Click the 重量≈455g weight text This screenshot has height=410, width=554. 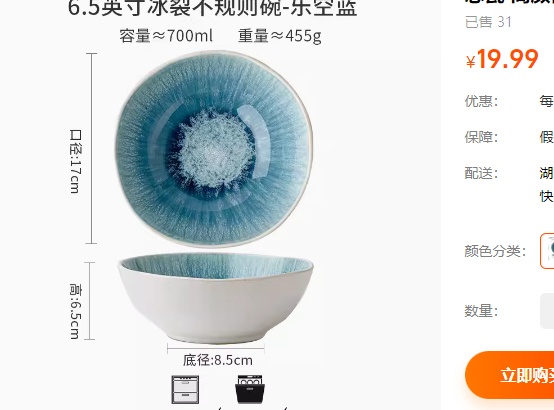pyautogui.click(x=279, y=36)
